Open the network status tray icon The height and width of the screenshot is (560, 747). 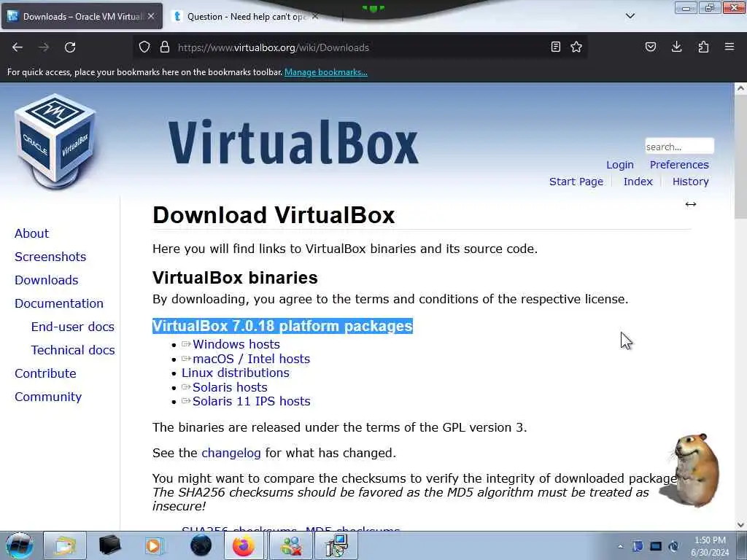pos(673,546)
